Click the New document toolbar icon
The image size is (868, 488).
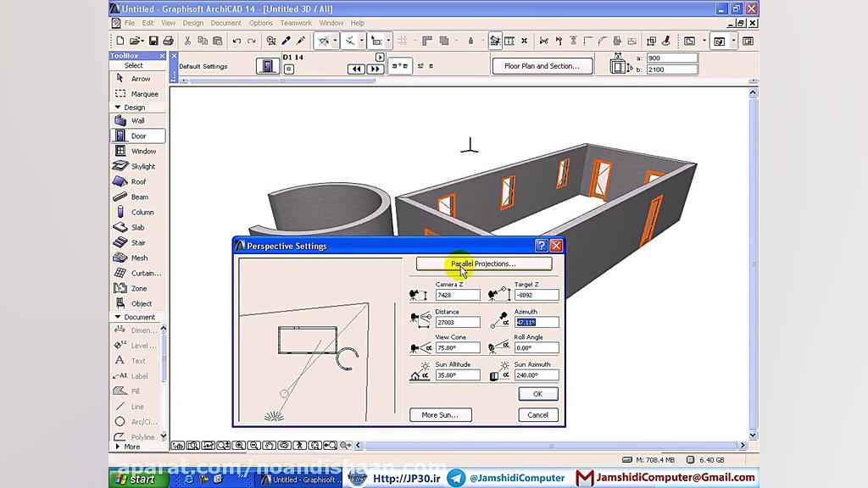[120, 41]
